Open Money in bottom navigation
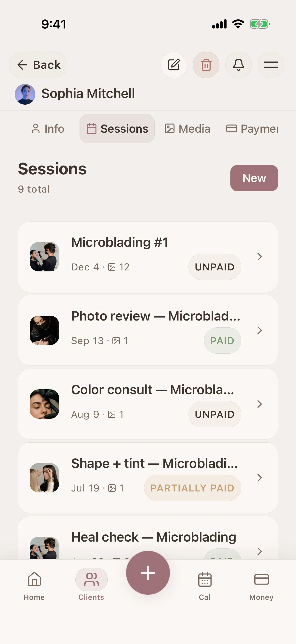This screenshot has height=644, width=296. (261, 586)
